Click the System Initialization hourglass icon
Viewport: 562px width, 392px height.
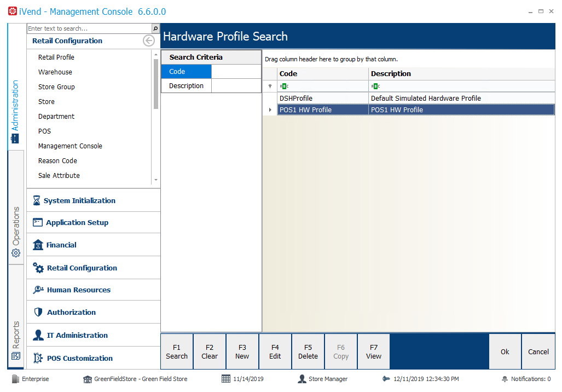(37, 200)
